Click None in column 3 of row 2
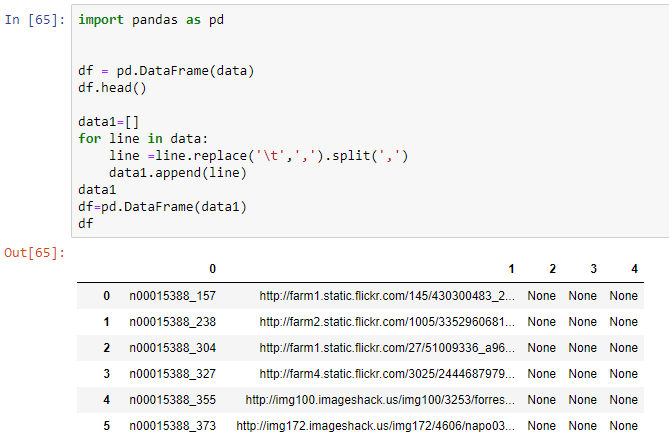The image size is (669, 439). pyautogui.click(x=582, y=348)
